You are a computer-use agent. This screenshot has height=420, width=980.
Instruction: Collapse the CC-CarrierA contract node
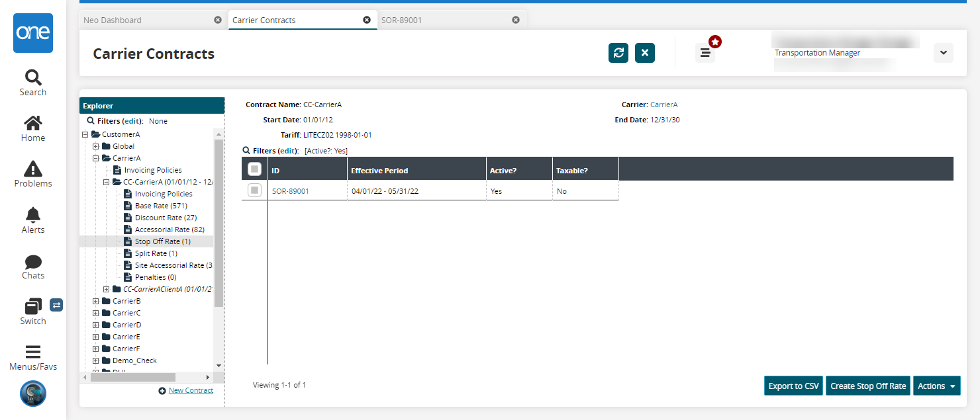[x=106, y=182]
